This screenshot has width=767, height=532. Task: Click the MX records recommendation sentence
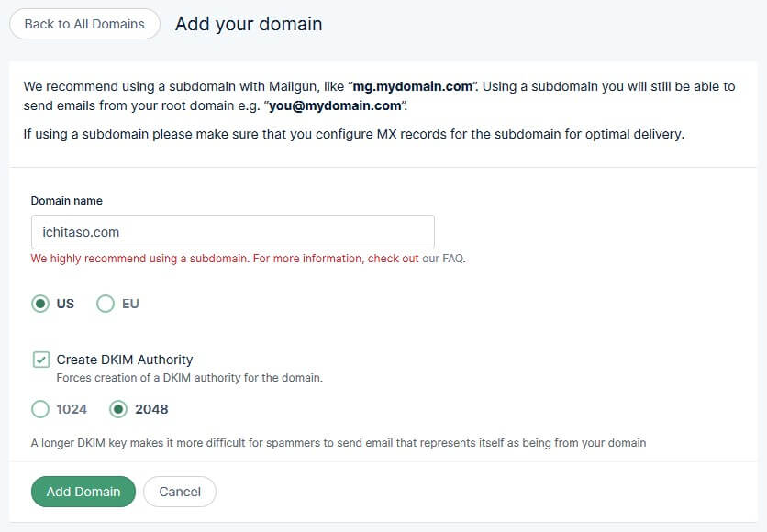(x=353, y=134)
